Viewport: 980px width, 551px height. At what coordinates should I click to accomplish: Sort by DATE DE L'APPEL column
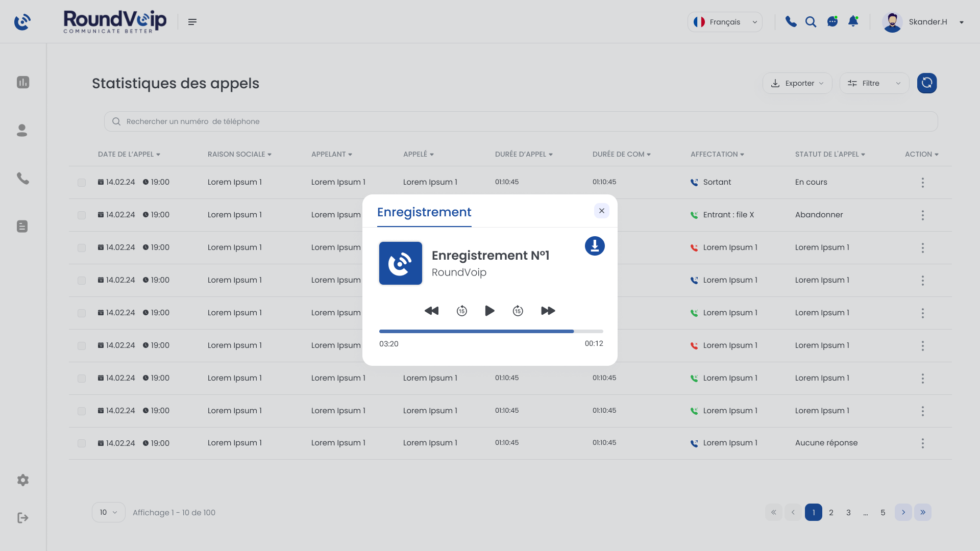(129, 154)
